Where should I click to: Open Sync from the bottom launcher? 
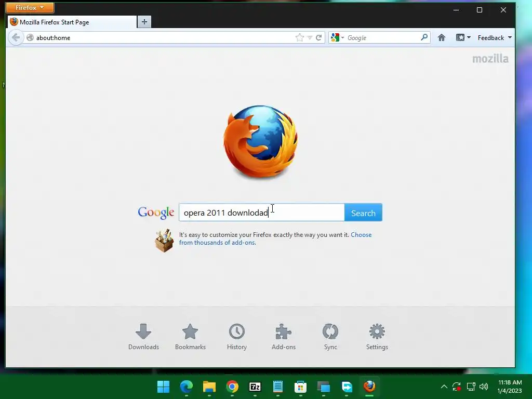(x=330, y=337)
